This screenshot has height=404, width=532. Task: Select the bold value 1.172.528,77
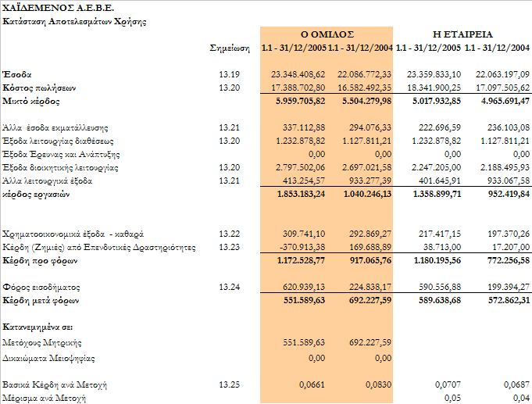tap(301, 261)
